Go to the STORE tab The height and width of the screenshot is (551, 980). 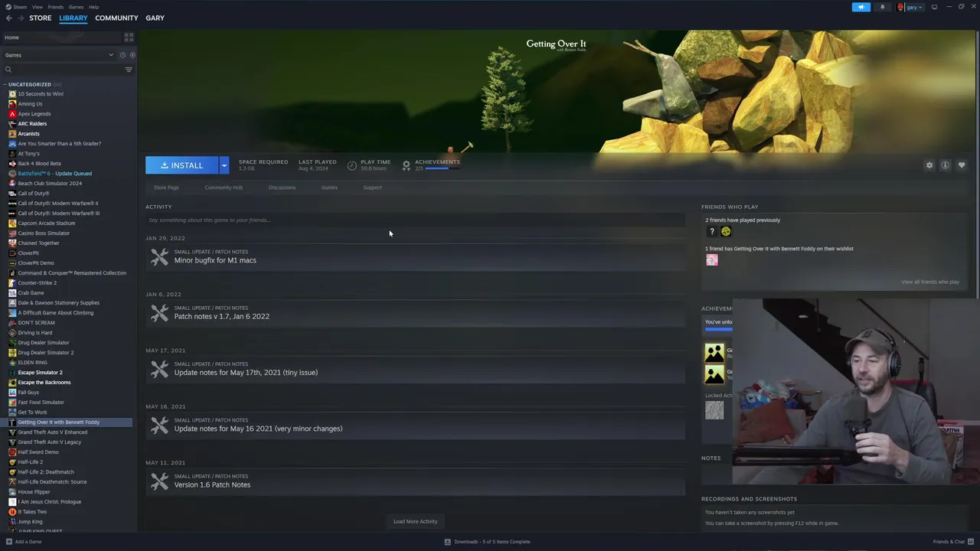41,18
